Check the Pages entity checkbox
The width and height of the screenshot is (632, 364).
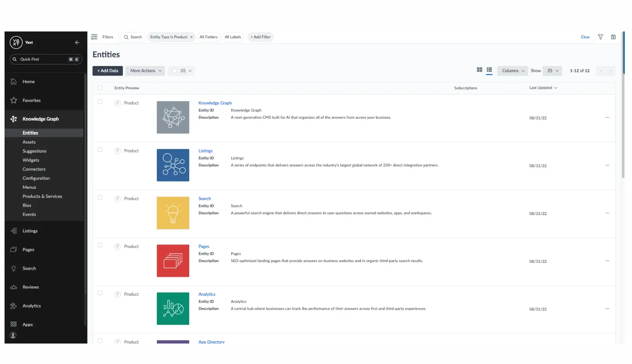[100, 245]
